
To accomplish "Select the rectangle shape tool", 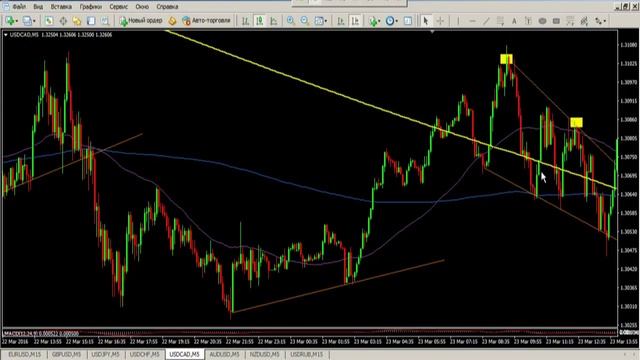I will 556,21.
